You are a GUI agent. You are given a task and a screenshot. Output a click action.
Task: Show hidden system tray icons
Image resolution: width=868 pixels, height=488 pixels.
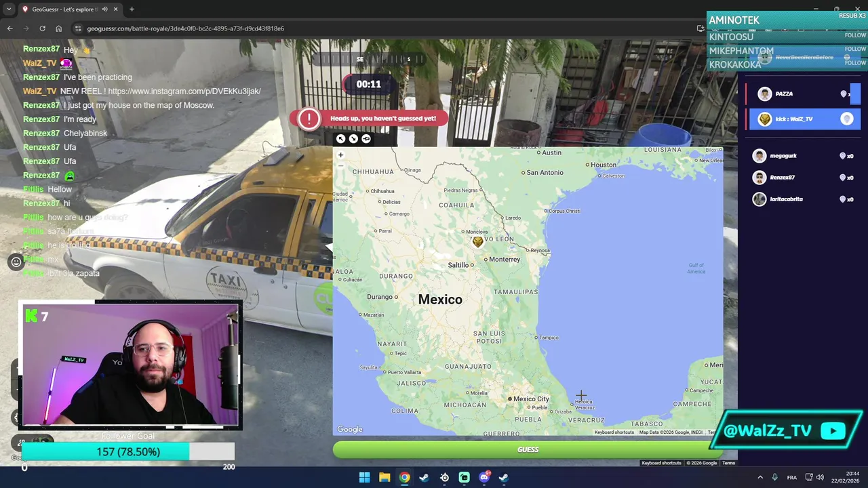pos(759,477)
